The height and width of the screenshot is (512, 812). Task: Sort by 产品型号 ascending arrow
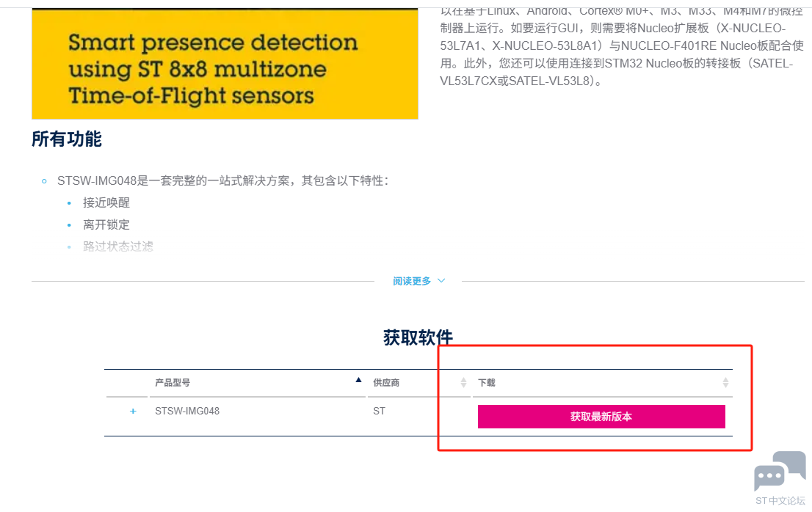click(x=358, y=380)
